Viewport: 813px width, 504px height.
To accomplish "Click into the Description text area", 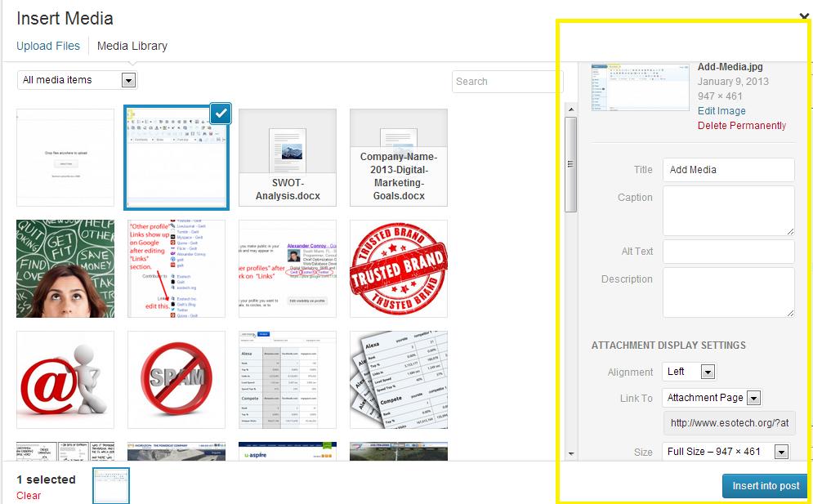I will coord(729,292).
